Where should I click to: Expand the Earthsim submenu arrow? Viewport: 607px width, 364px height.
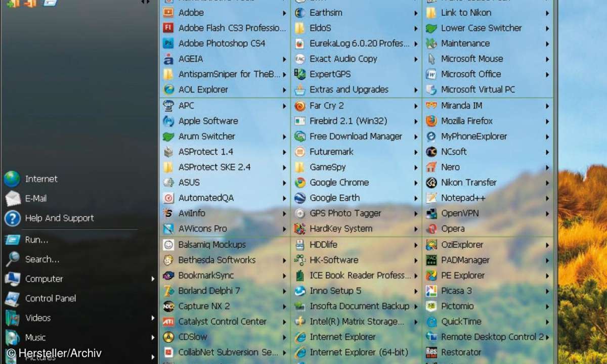(416, 13)
